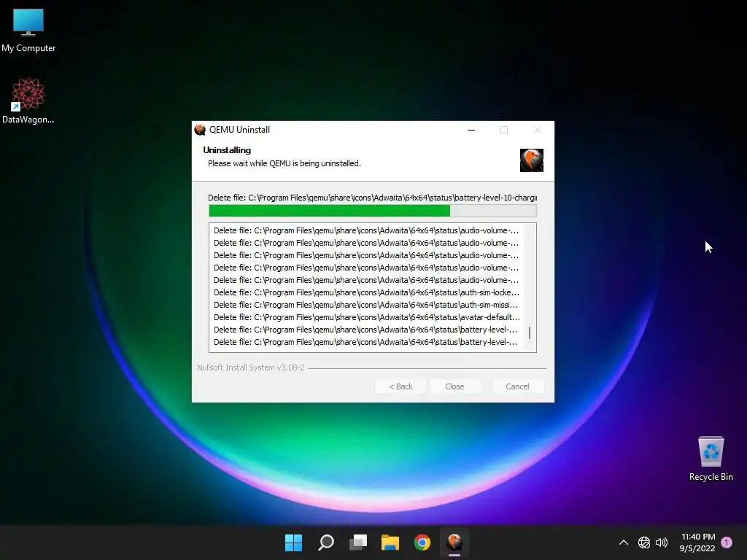Open the DataWagon desktop shortcut
The height and width of the screenshot is (560, 747).
click(x=28, y=101)
